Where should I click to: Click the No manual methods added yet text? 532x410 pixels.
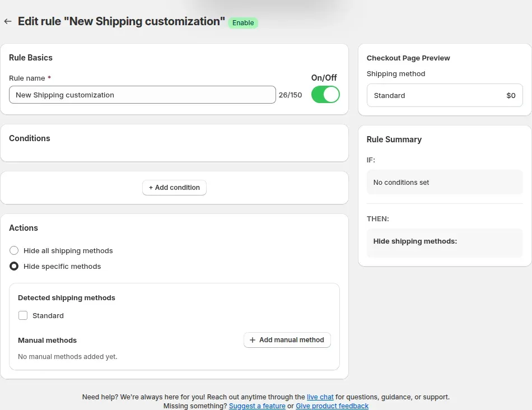(68, 356)
